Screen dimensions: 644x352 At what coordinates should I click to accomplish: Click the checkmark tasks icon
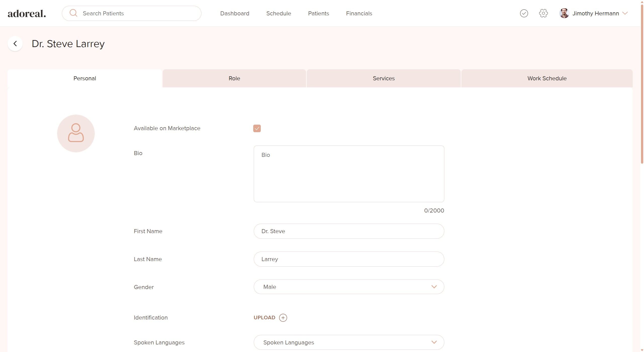(x=524, y=13)
